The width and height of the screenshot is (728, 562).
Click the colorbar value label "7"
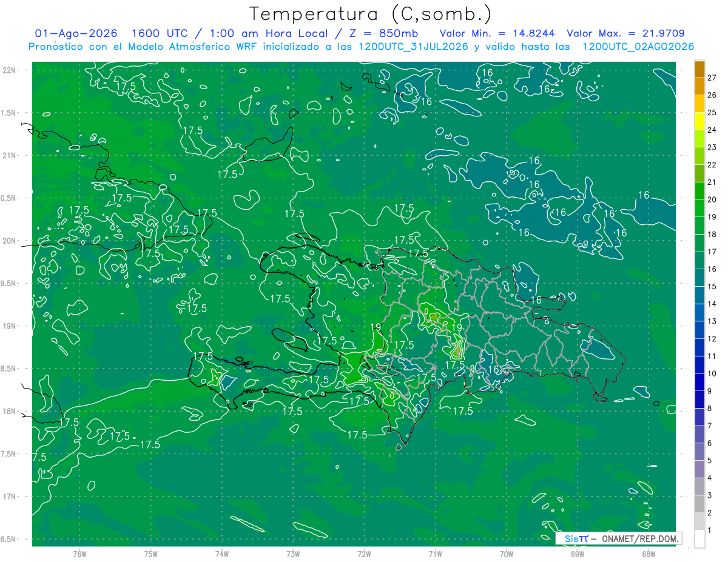click(x=710, y=426)
